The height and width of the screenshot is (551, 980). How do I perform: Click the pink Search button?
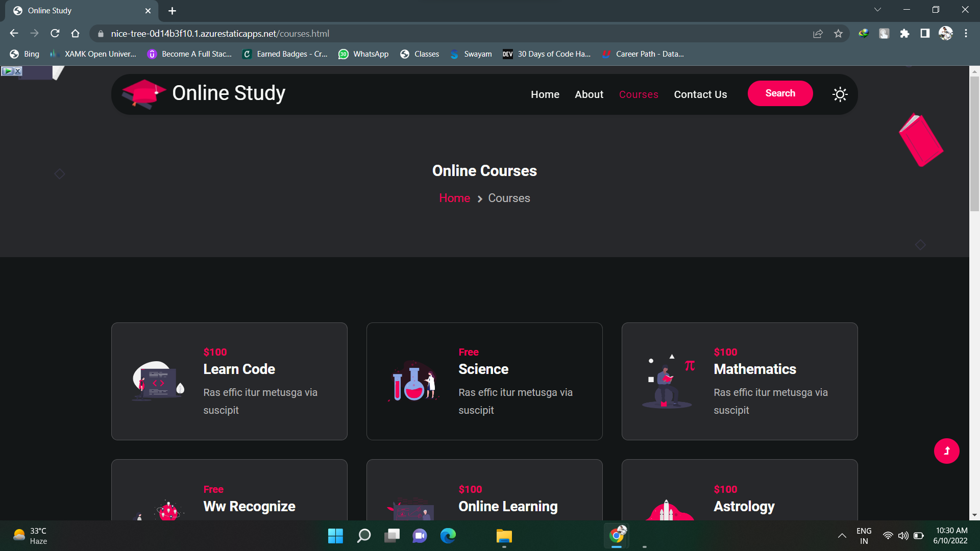780,93
